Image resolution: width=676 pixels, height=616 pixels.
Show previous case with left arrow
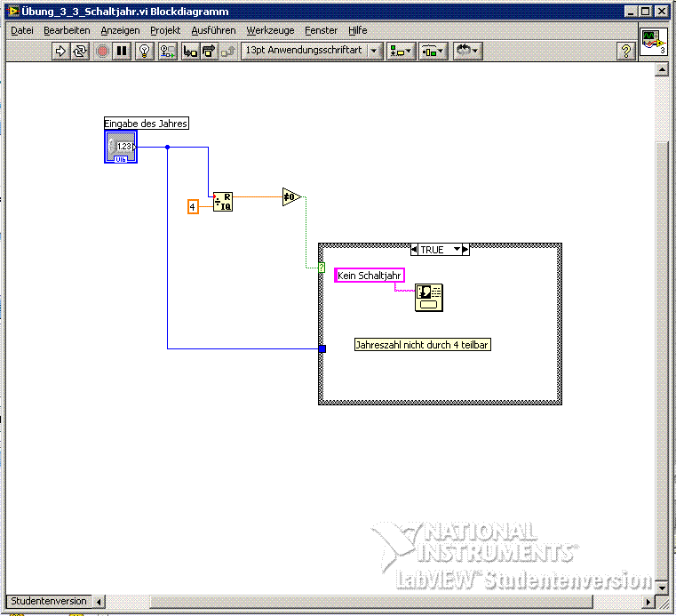tap(414, 249)
